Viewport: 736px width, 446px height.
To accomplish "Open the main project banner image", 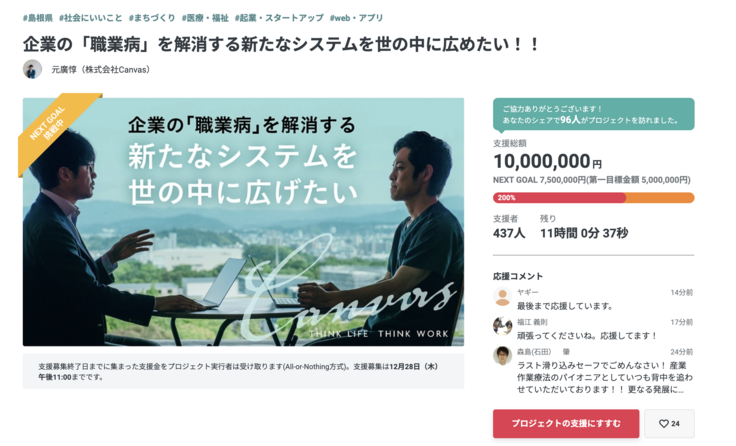I will (243, 222).
